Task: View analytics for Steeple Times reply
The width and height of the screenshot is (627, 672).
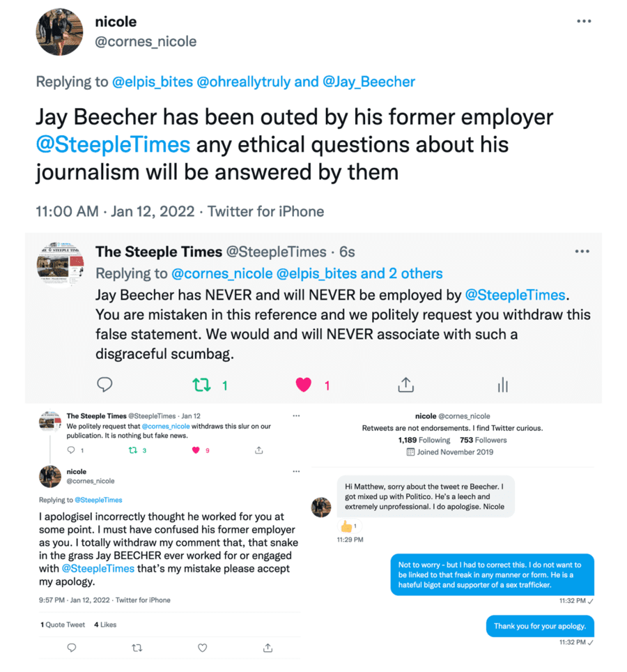Action: 502,385
